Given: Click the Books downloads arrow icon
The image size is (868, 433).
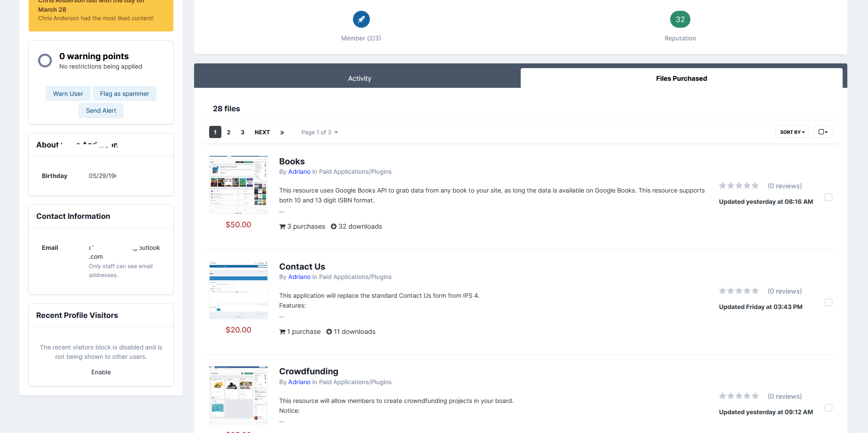Looking at the screenshot, I should (x=334, y=226).
